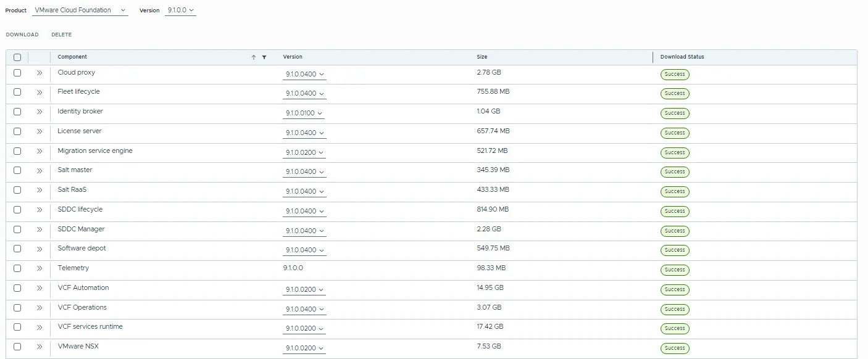Click the Software depot component name
Image resolution: width=868 pixels, height=359 pixels.
[81, 249]
